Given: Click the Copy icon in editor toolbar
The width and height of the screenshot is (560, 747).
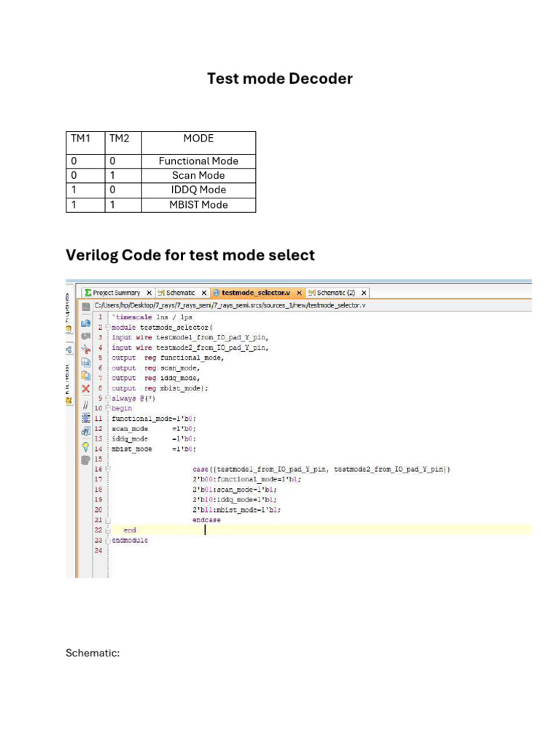Looking at the screenshot, I should 86,362.
